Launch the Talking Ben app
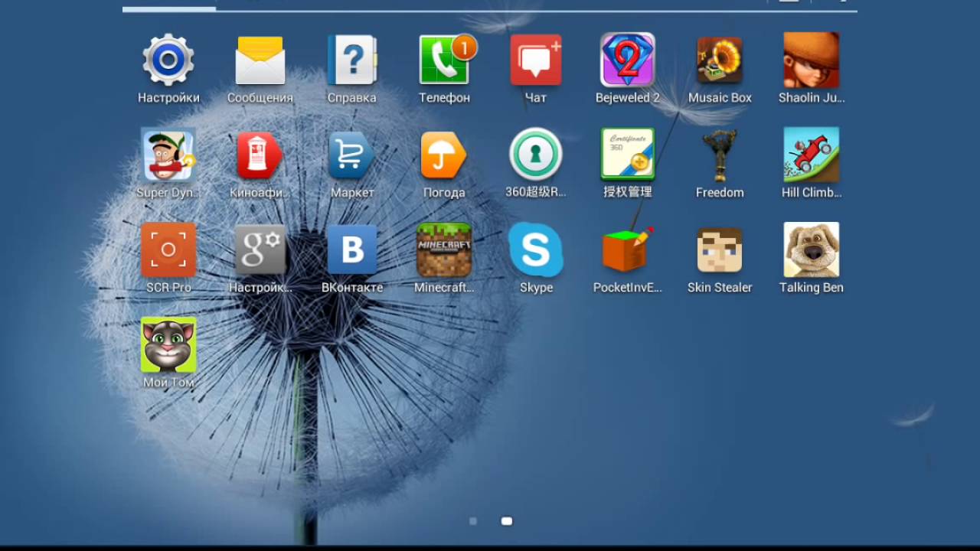The image size is (980, 551). click(x=812, y=249)
